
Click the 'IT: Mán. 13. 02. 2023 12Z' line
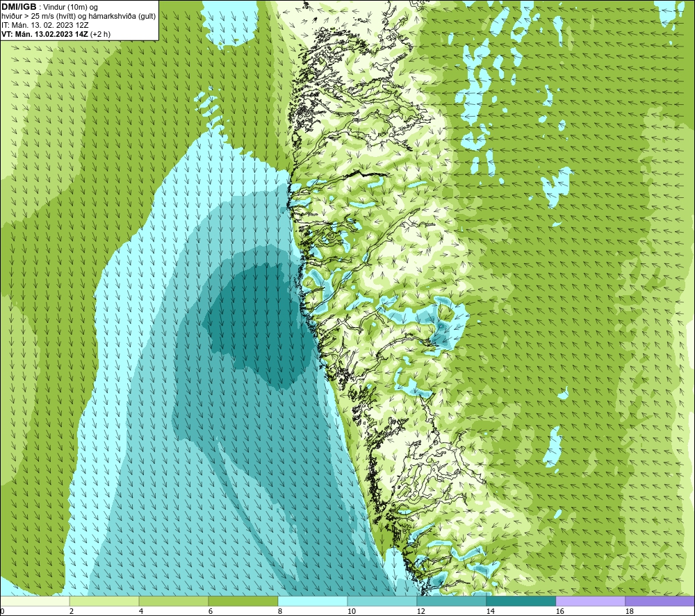(x=44, y=25)
